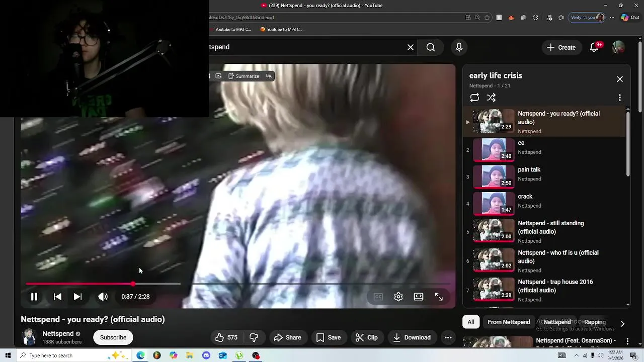Open Nettspend channel avatar
644x362 pixels.
pyautogui.click(x=29, y=337)
